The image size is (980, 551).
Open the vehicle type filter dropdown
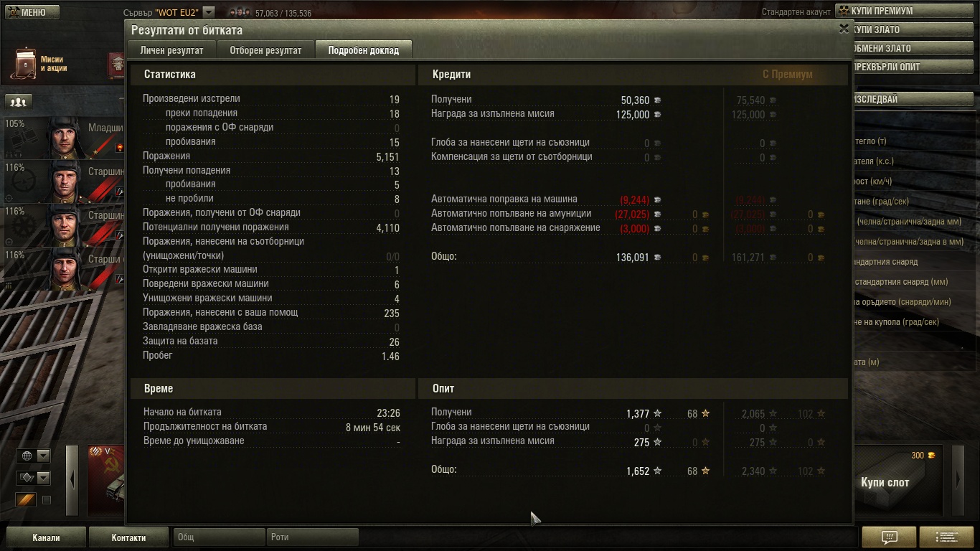tap(34, 478)
